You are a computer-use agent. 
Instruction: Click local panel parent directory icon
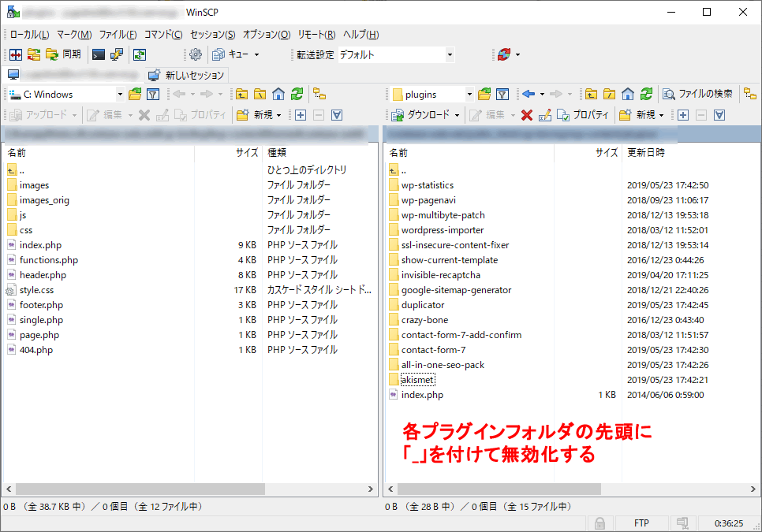tap(242, 94)
